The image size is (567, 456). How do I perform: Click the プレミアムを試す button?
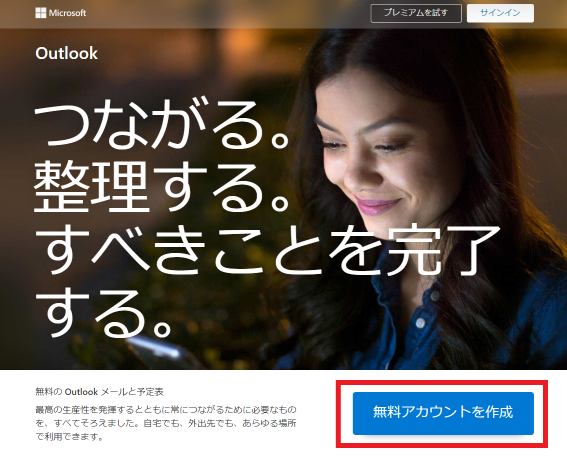[416, 13]
